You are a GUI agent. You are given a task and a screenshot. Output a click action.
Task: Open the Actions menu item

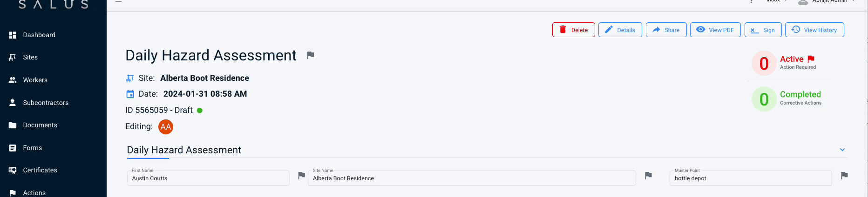tap(34, 193)
